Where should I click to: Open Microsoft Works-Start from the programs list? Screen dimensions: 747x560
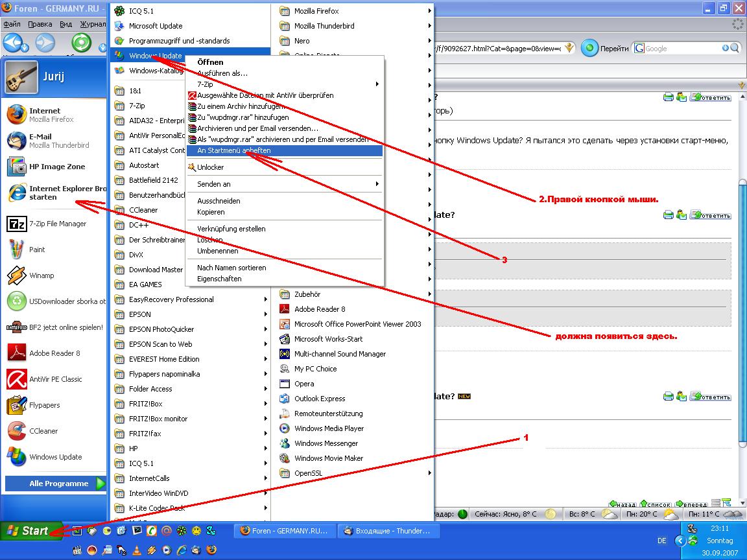[x=352, y=339]
